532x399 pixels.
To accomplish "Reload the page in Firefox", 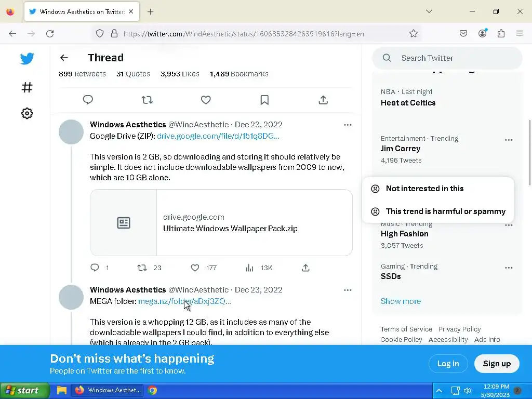I will pyautogui.click(x=50, y=34).
